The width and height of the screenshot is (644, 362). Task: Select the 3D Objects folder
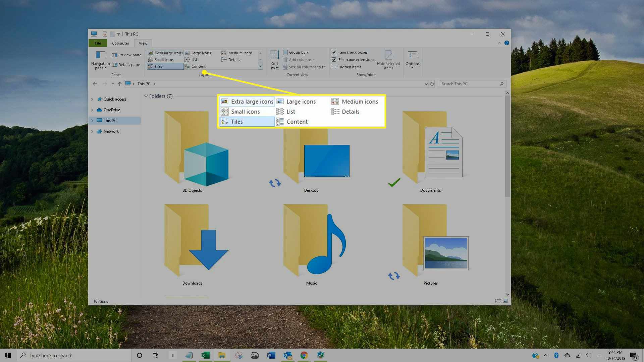click(x=196, y=152)
